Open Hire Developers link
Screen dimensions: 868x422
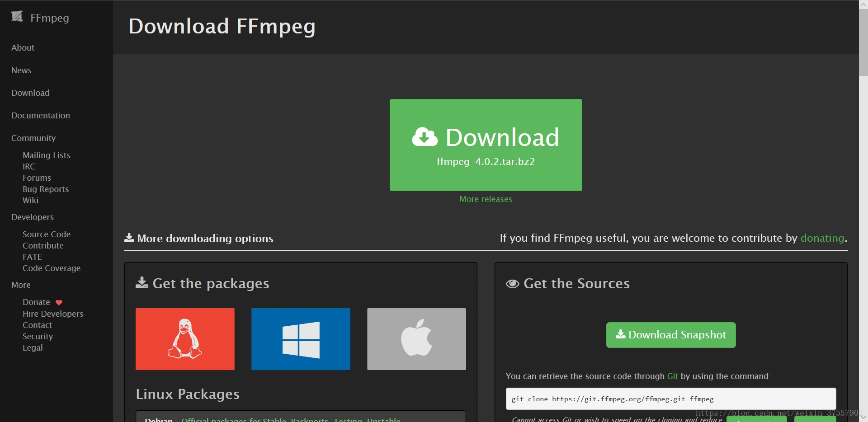point(53,314)
